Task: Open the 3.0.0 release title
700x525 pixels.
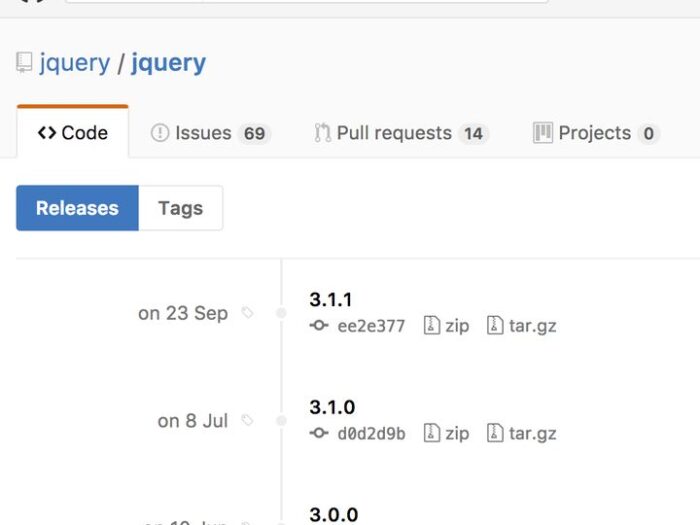Action: [x=333, y=514]
